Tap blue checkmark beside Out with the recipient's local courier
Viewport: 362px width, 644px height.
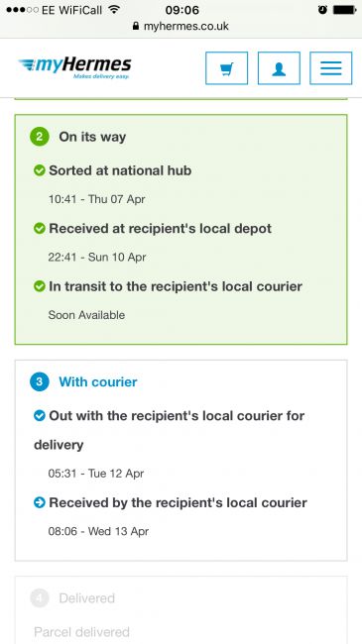tap(40, 416)
